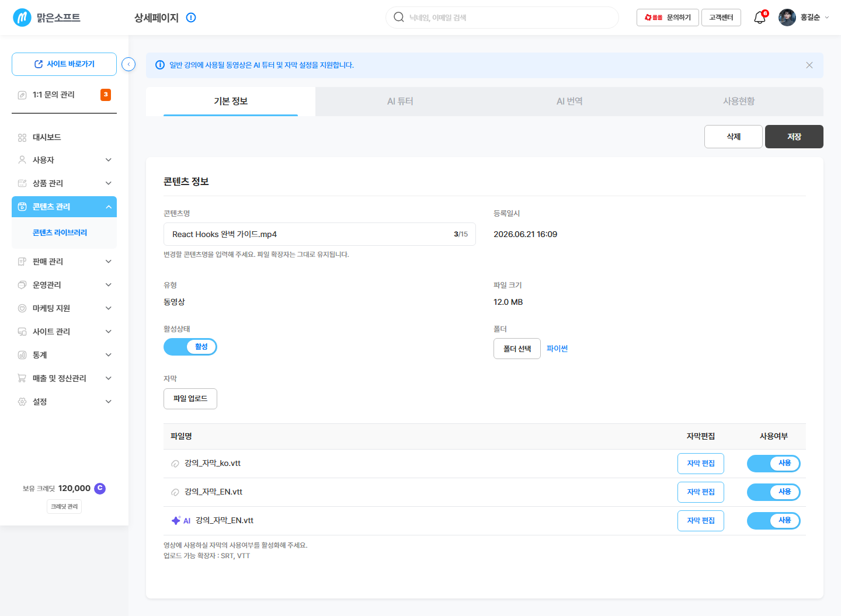The width and height of the screenshot is (841, 616).
Task: Switch to the 사용현황 tab
Action: (739, 102)
